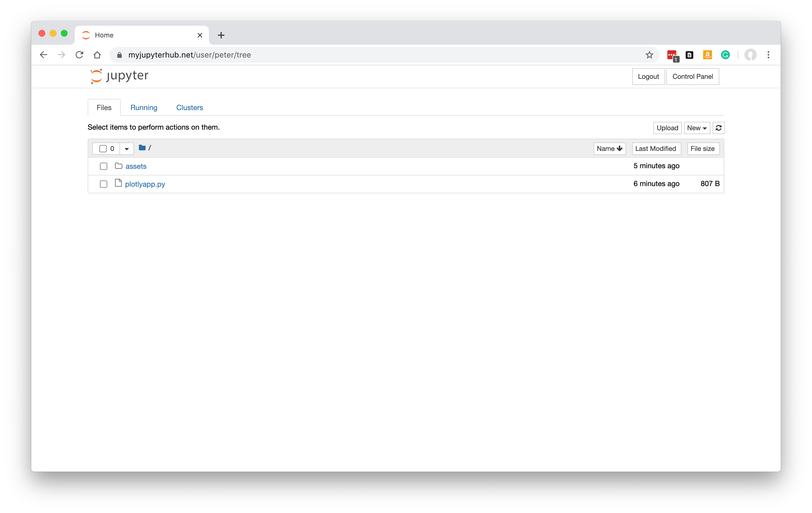Image resolution: width=812 pixels, height=513 pixels.
Task: Click the blue root folder icon
Action: [142, 148]
